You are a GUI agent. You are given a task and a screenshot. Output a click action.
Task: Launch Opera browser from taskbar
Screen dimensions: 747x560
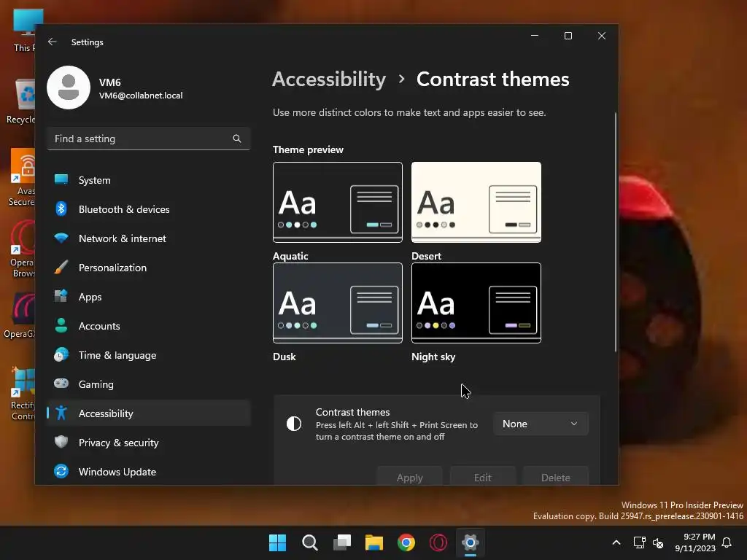click(438, 542)
